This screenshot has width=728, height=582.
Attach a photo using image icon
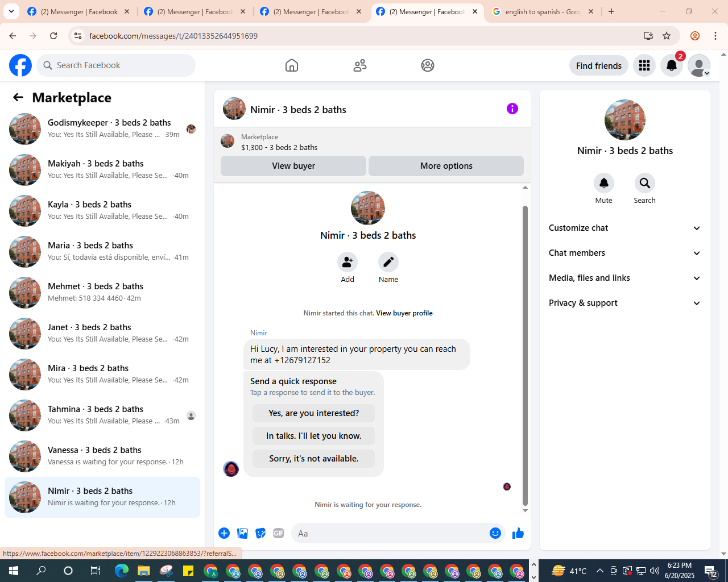pos(243,533)
